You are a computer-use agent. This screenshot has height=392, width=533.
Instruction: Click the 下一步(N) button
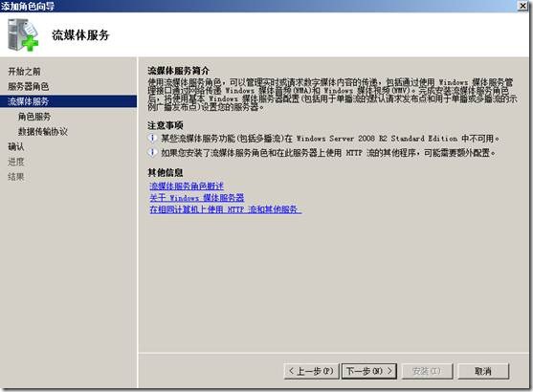point(369,371)
